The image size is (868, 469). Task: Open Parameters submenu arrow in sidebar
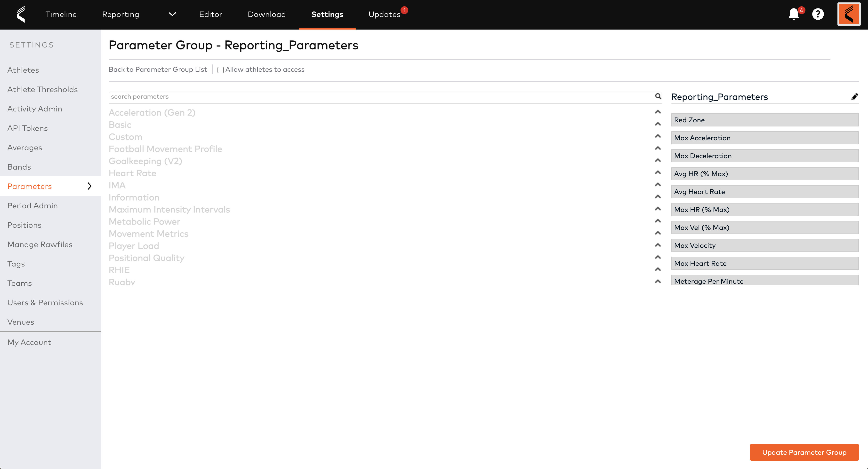coord(89,186)
